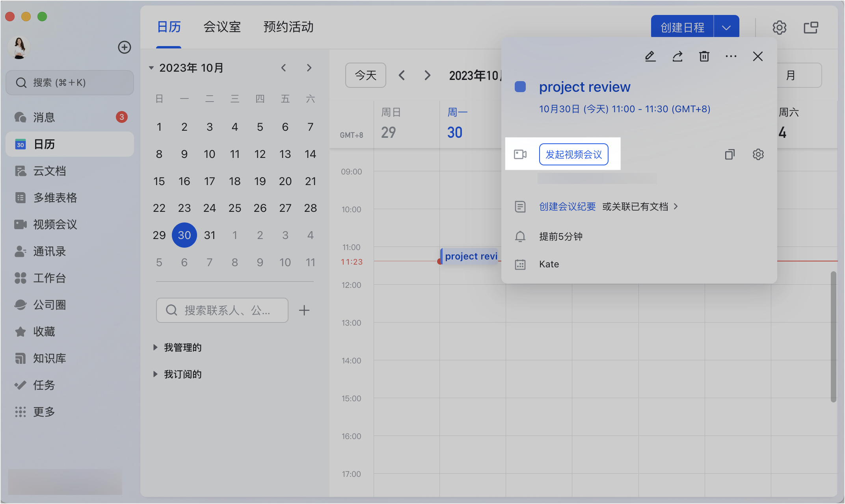
Task: Switch to 预约活动 tab
Action: [x=288, y=27]
